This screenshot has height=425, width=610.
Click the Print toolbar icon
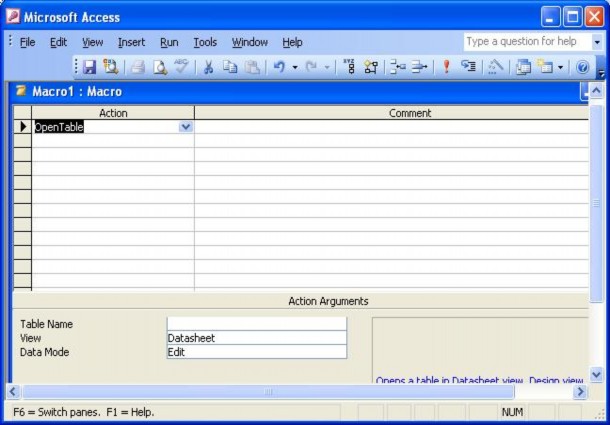coord(137,67)
